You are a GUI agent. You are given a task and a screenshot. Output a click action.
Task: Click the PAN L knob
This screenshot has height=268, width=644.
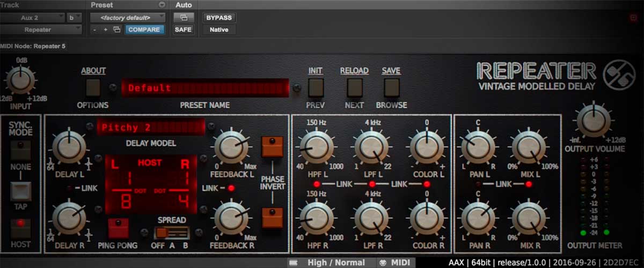coord(478,147)
